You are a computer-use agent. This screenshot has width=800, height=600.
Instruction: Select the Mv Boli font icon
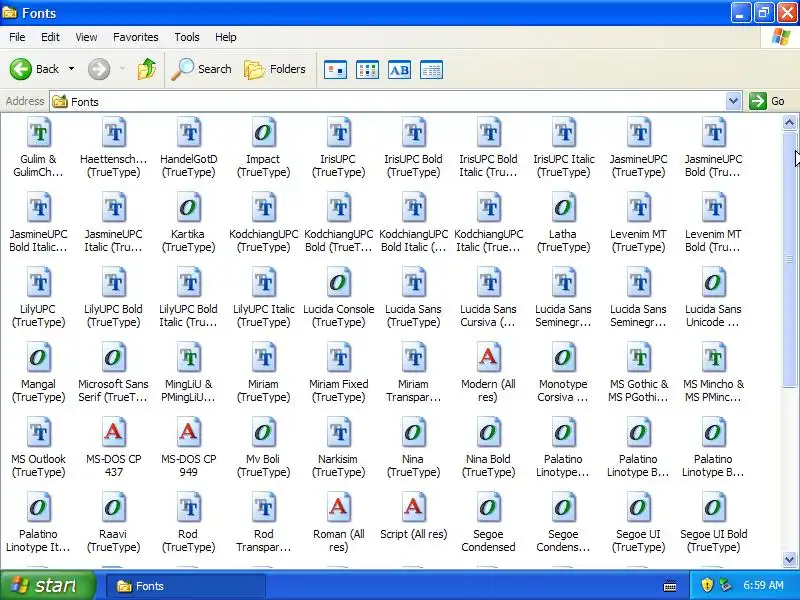pyautogui.click(x=263, y=433)
